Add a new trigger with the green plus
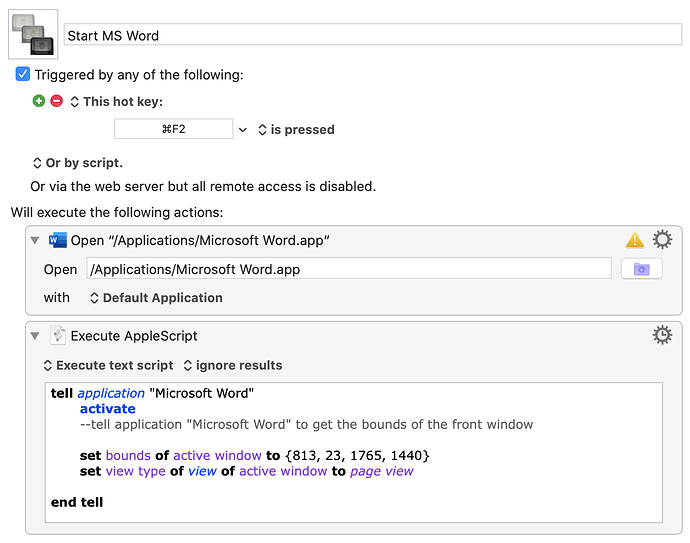690x543 pixels. pos(39,101)
